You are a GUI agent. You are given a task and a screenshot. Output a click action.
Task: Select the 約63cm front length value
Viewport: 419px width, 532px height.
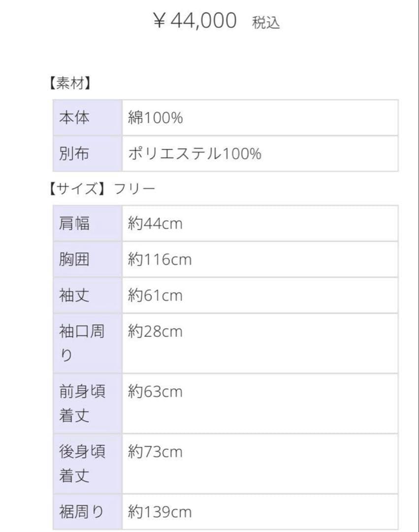(x=155, y=392)
